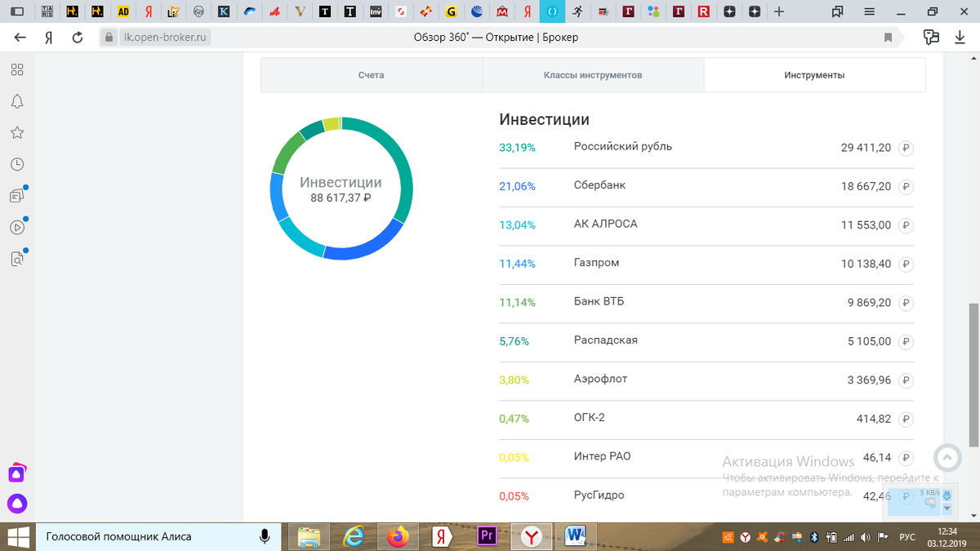The image size is (980, 551).
Task: Click the page vertical scrollbar thumb
Action: click(x=973, y=375)
